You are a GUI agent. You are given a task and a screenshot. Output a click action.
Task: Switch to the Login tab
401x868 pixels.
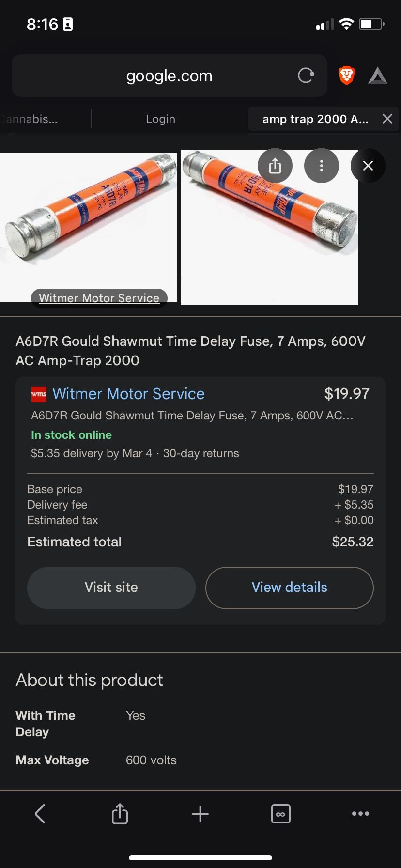(160, 119)
